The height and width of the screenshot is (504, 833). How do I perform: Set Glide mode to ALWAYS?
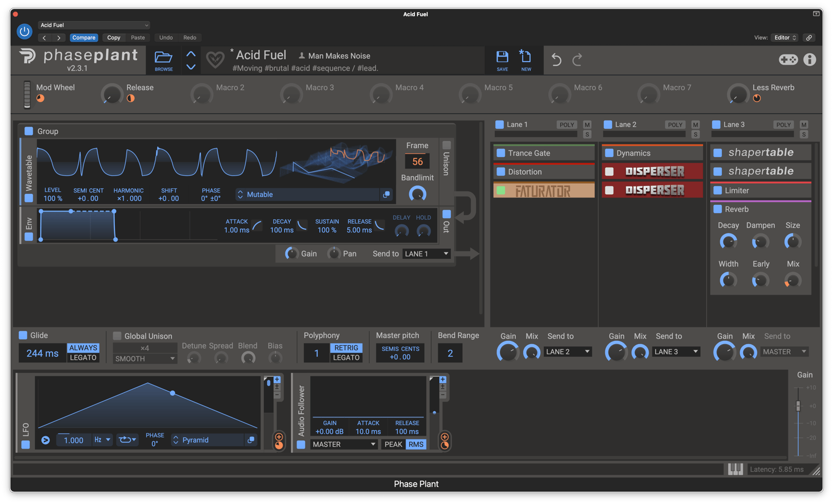click(83, 347)
